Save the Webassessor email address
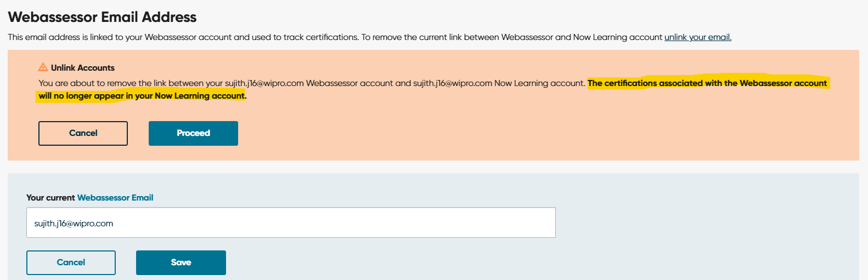Viewport: 868px width, 280px height. [181, 262]
